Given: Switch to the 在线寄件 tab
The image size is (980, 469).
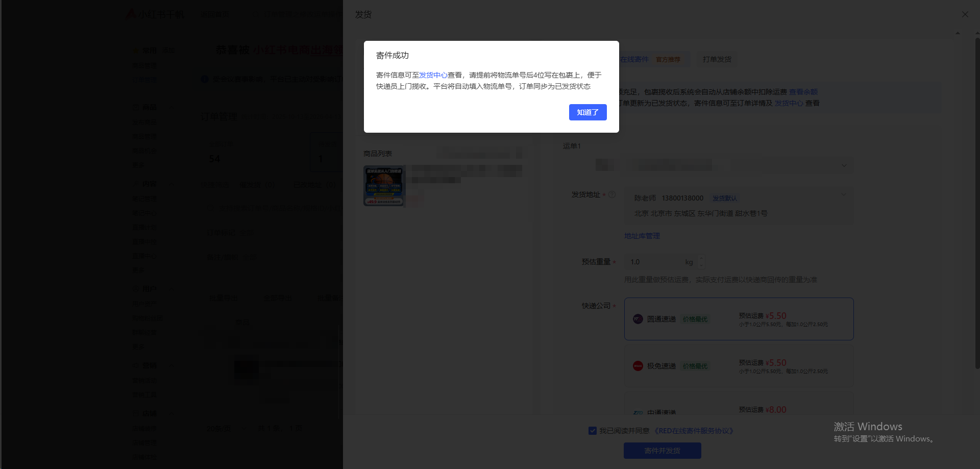Looking at the screenshot, I should 634,59.
